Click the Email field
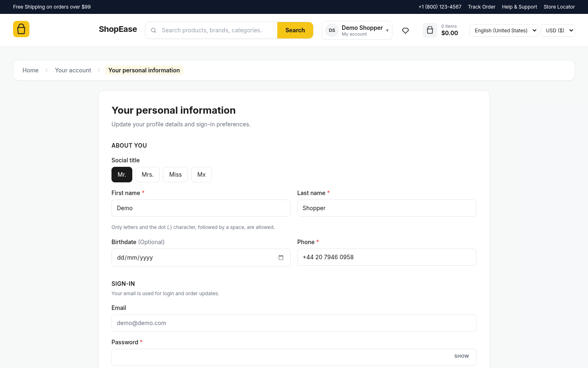 point(294,323)
